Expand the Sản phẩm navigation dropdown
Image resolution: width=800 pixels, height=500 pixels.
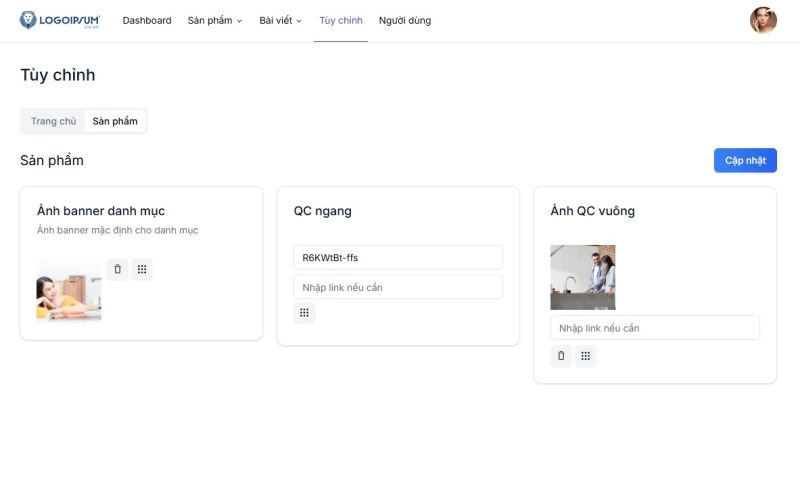(x=215, y=20)
